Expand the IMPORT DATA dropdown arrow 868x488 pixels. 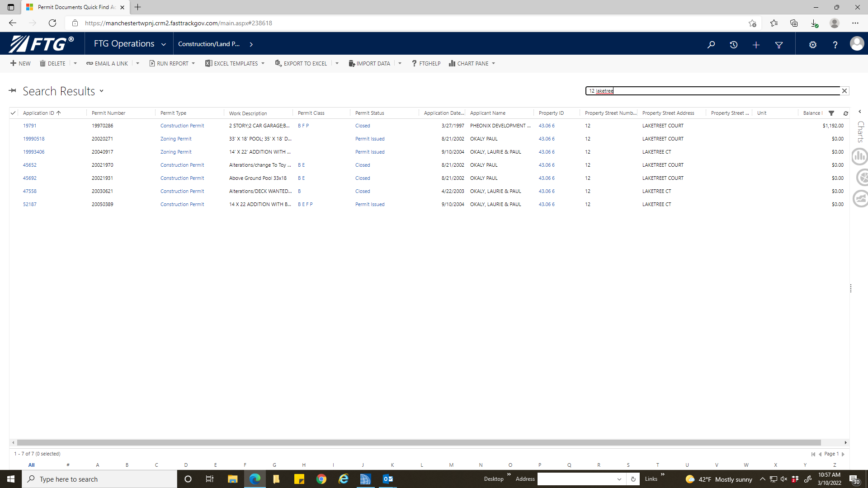pyautogui.click(x=400, y=64)
